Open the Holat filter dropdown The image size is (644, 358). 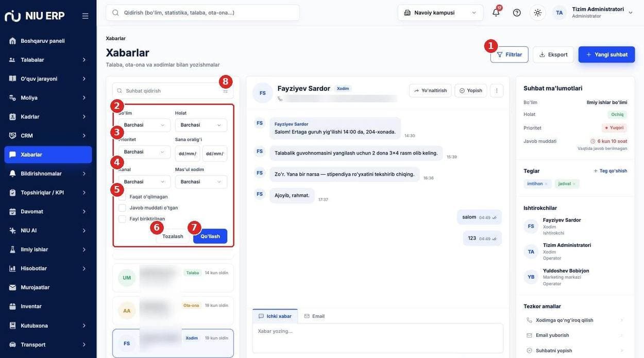tap(201, 125)
